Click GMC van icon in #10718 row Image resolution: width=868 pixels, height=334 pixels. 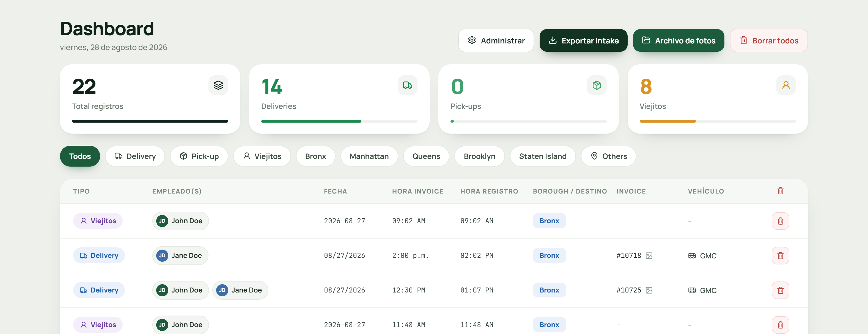692,256
